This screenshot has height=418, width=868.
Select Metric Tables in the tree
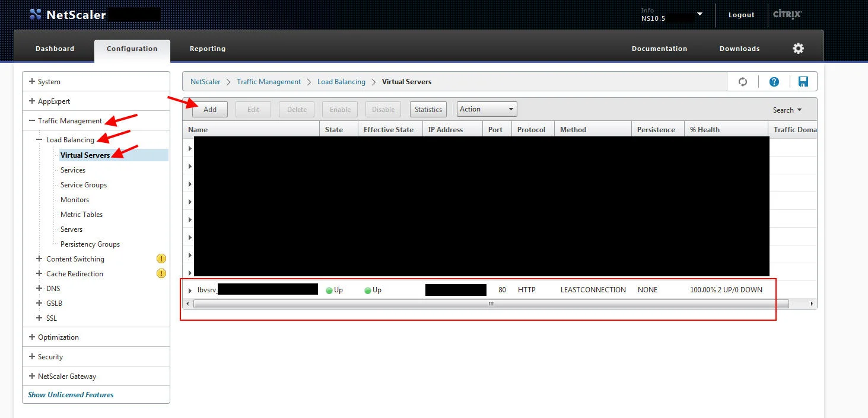click(81, 214)
